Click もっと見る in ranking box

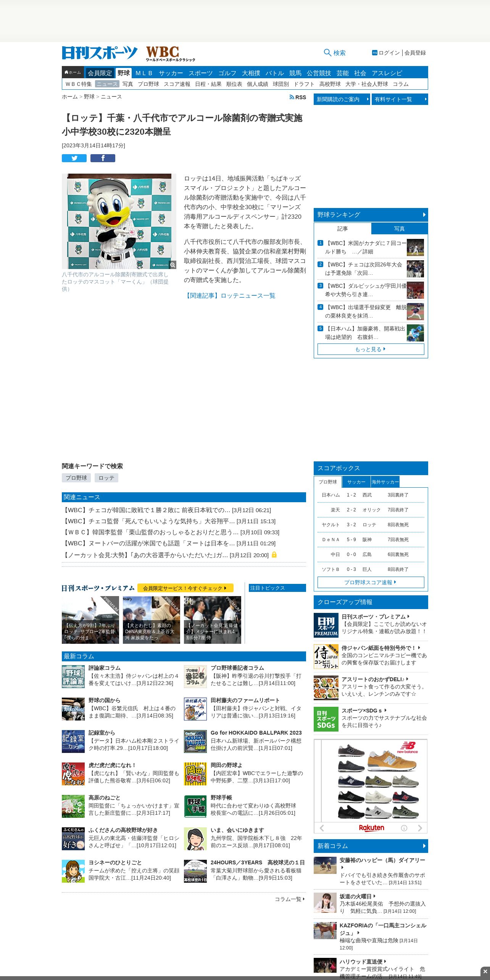point(371,349)
